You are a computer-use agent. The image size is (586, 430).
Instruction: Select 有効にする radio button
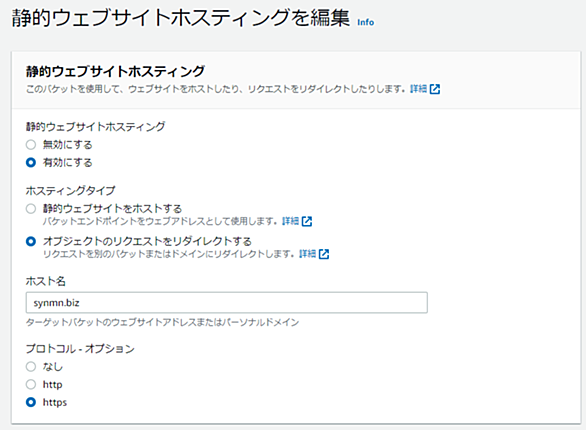pos(31,163)
